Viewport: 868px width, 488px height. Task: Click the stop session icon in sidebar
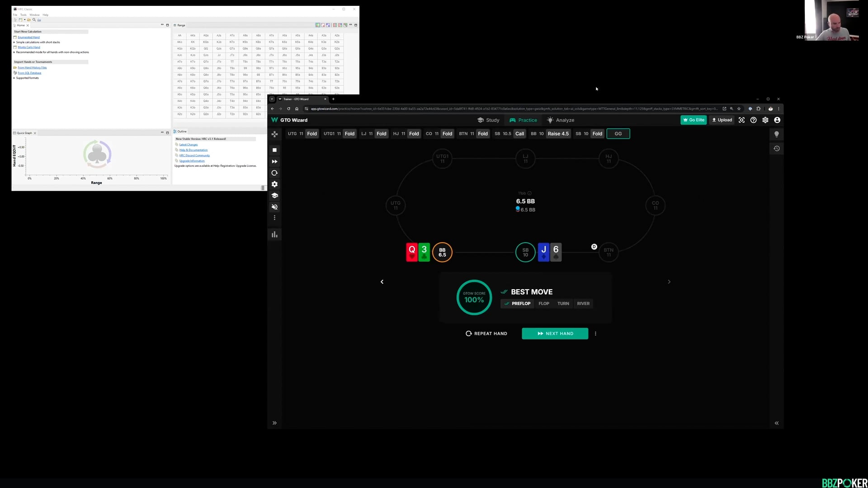(x=274, y=150)
